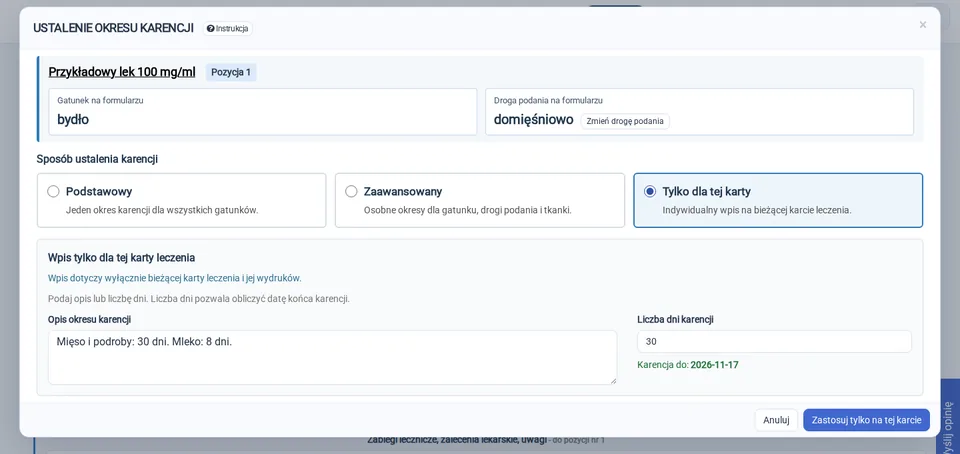Click the Anuluj button

(x=776, y=420)
